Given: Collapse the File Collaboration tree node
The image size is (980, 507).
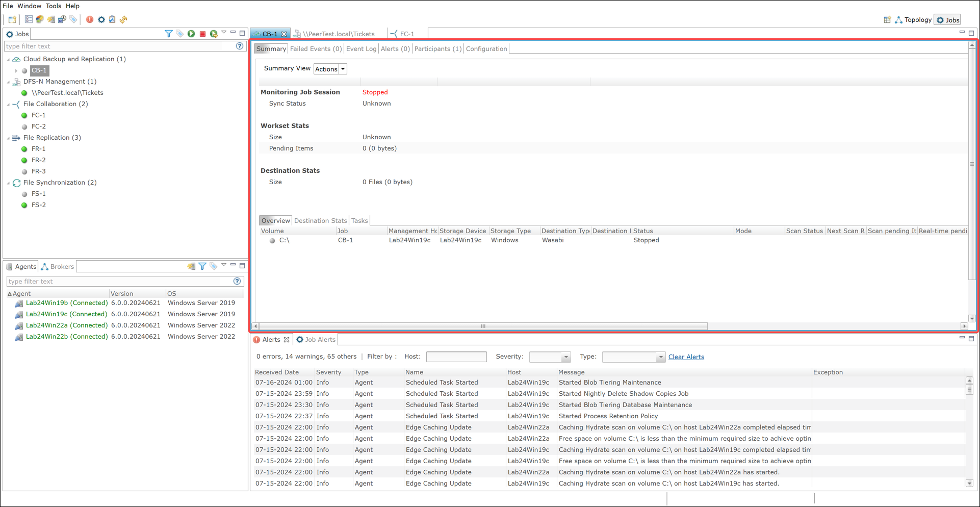Looking at the screenshot, I should [9, 104].
